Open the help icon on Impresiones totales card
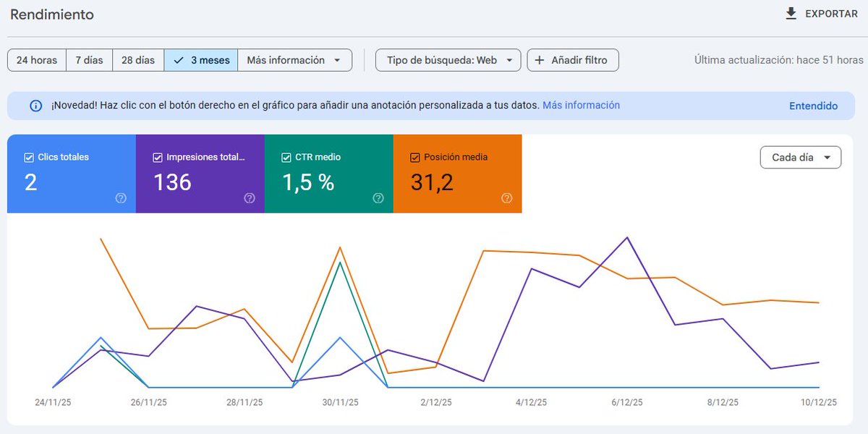 [250, 197]
